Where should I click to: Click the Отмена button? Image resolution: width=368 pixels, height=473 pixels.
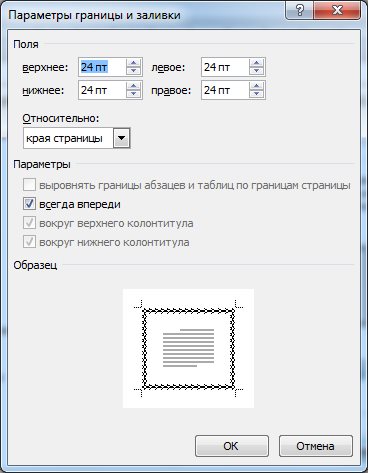pyautogui.click(x=315, y=446)
